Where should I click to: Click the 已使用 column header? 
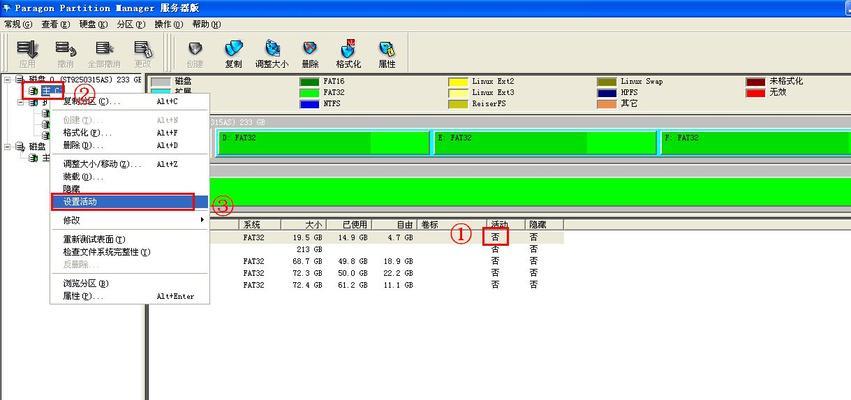[x=349, y=224]
